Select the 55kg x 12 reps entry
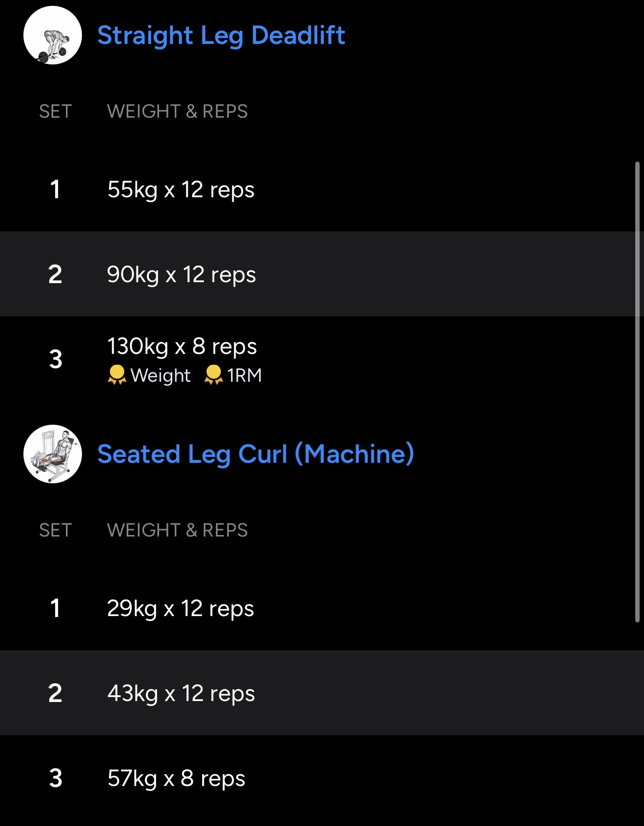Image resolution: width=644 pixels, height=826 pixels. coord(181,189)
